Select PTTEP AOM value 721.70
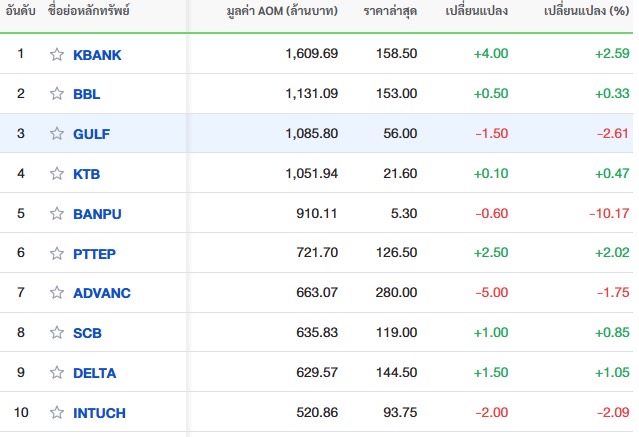 pos(317,252)
